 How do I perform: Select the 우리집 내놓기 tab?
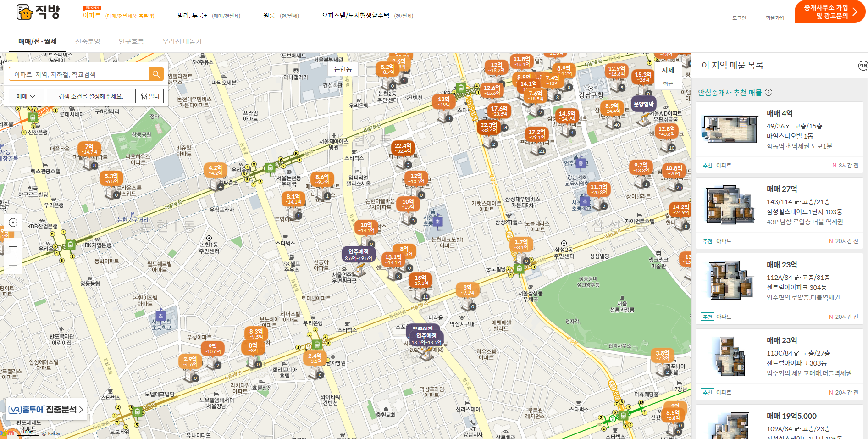pos(182,41)
